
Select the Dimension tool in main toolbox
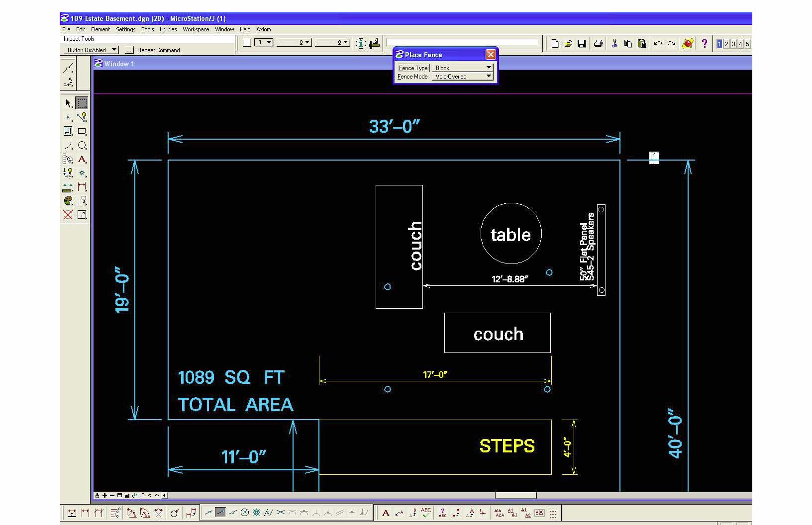pos(82,187)
